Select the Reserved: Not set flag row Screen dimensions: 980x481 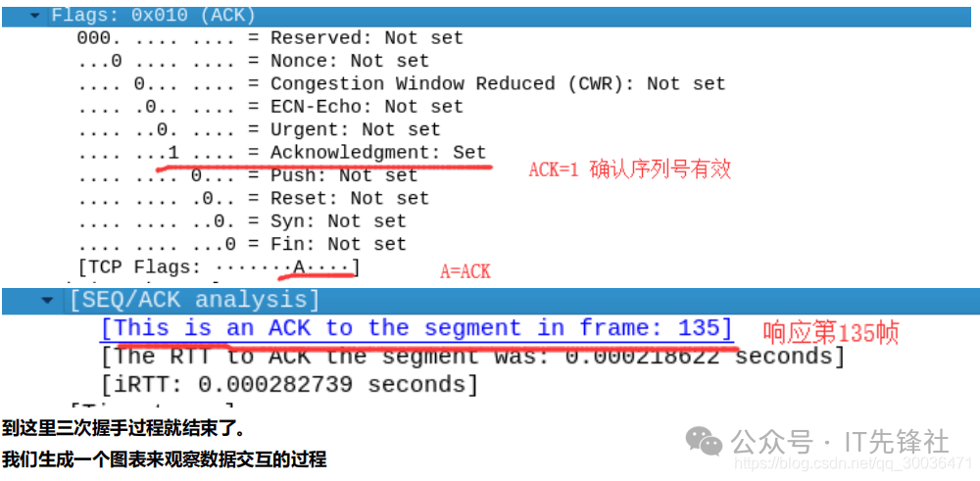point(269,38)
